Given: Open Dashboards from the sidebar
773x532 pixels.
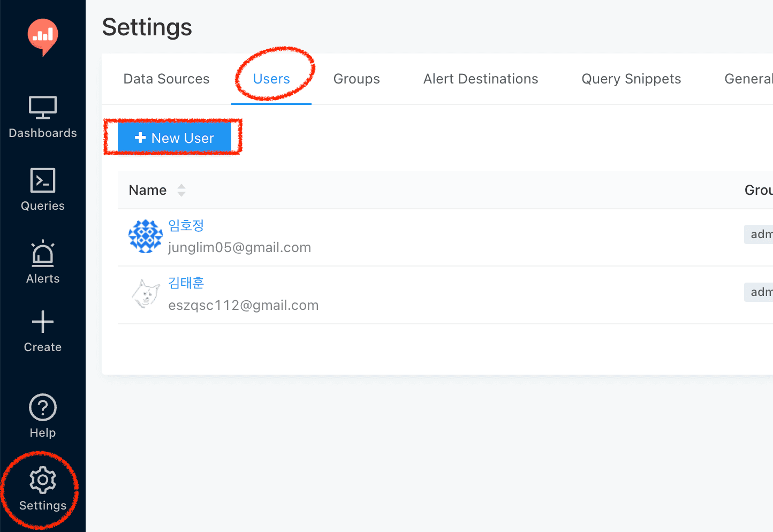Looking at the screenshot, I should coord(42,107).
